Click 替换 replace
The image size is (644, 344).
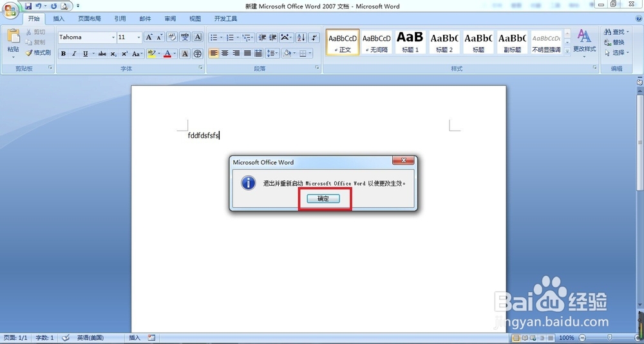615,43
